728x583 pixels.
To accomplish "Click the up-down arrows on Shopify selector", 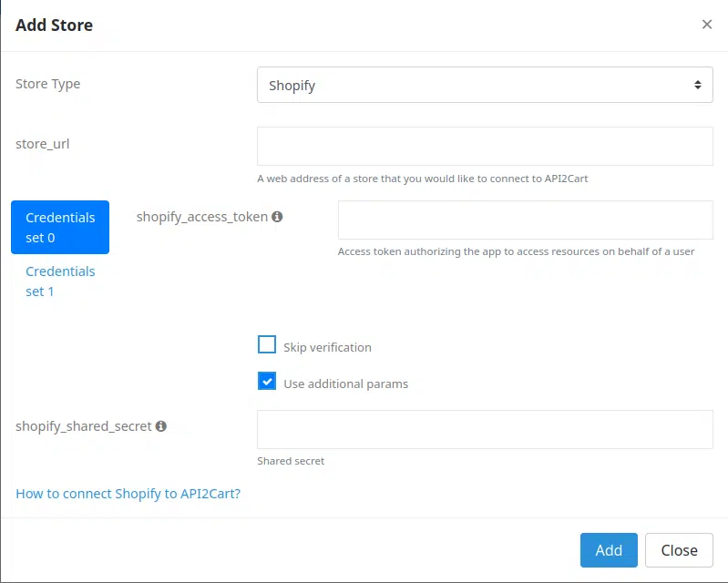I will click(x=697, y=85).
